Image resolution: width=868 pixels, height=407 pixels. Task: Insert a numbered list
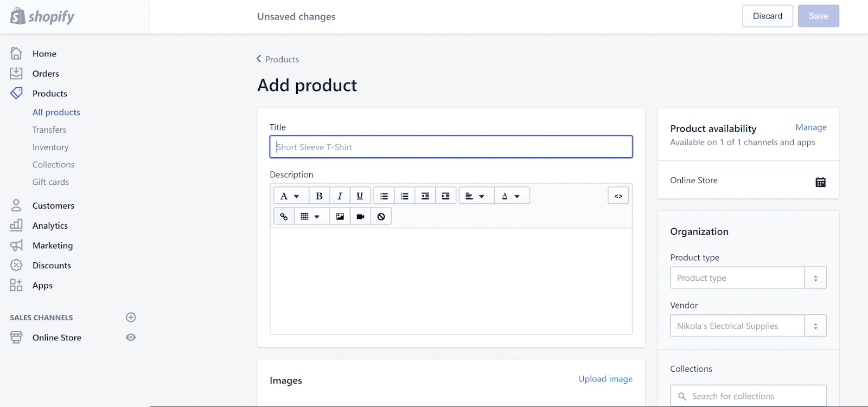point(405,196)
